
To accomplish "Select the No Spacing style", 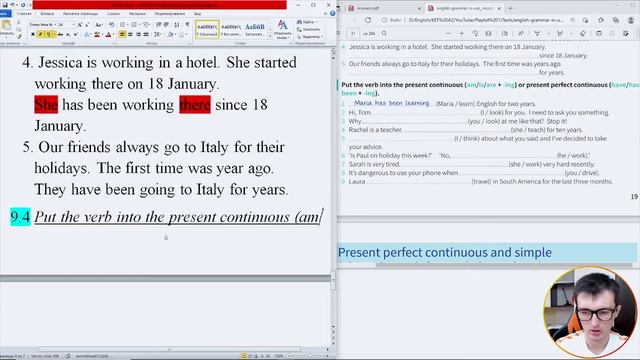I will (231, 29).
